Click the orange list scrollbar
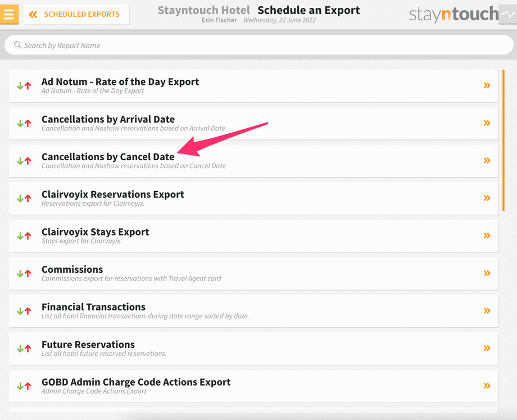517x420 pixels. 504,140
